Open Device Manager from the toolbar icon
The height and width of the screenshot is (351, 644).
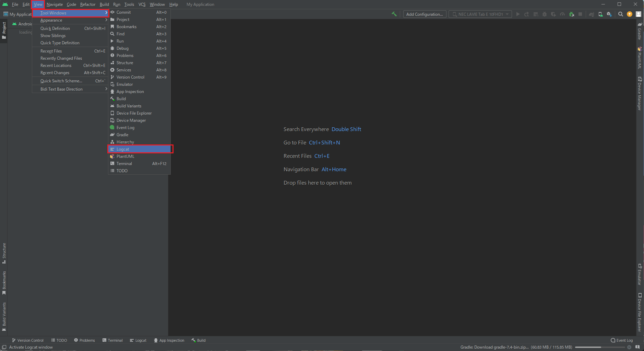(x=600, y=14)
